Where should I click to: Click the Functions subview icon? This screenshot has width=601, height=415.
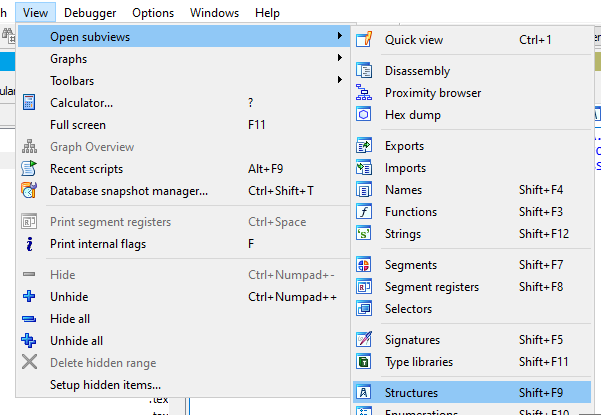(x=364, y=212)
